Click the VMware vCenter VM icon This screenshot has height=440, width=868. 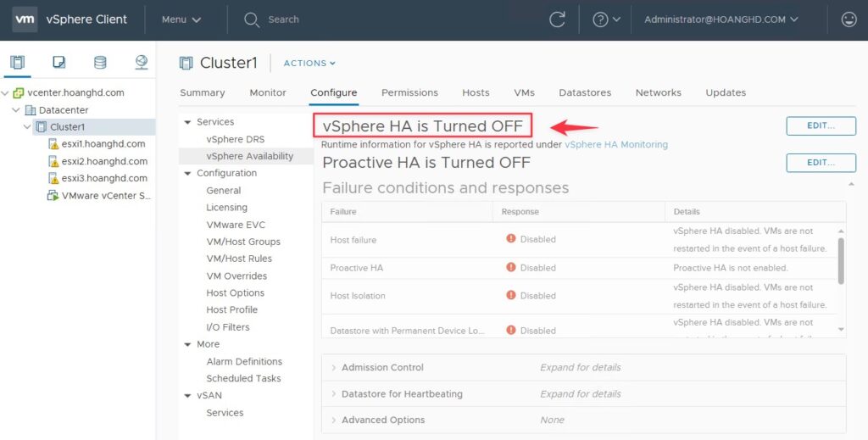click(x=53, y=195)
